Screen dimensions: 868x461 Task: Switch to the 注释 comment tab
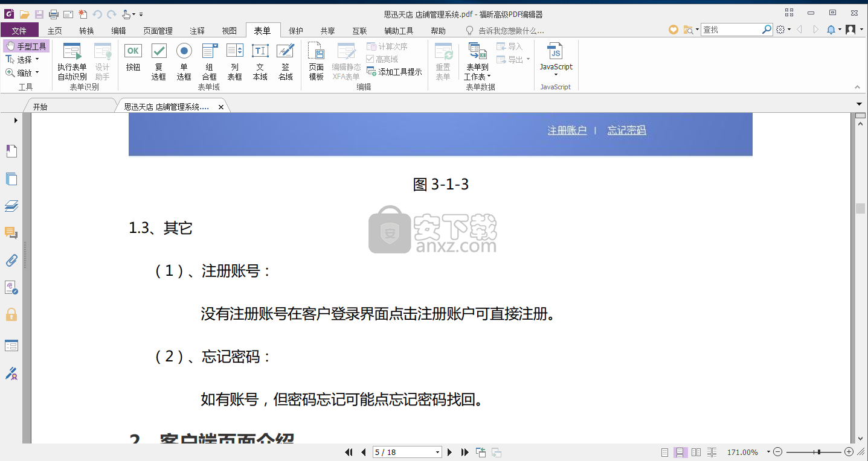point(198,30)
